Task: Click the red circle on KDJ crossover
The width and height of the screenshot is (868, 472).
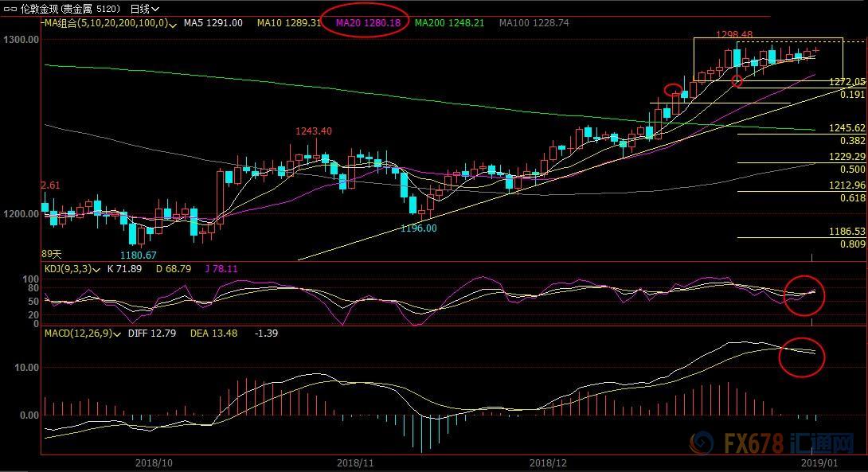Action: pos(804,295)
